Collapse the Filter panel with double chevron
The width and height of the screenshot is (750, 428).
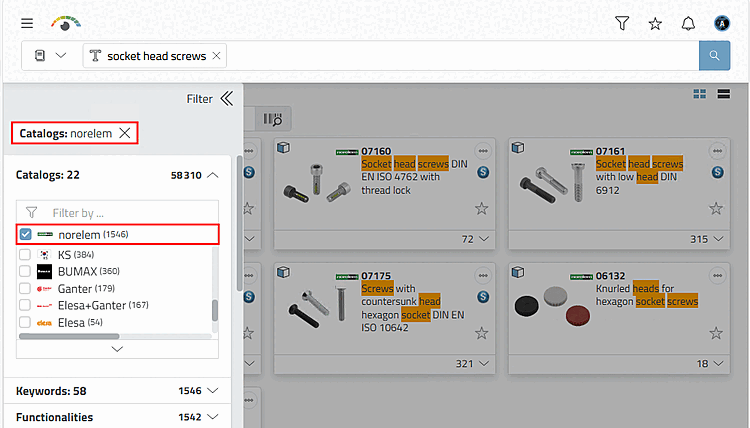(x=227, y=99)
